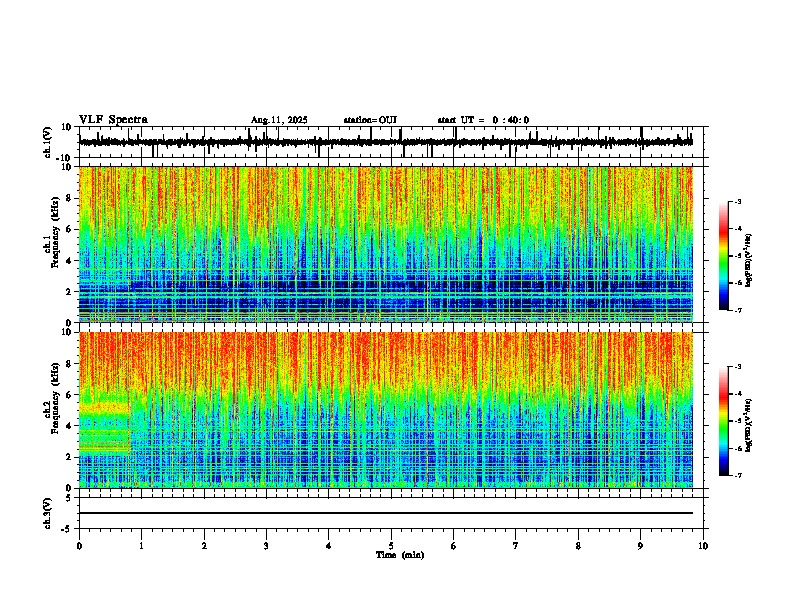Click the "Time (min)" axis title
792x612 pixels.
click(400, 555)
